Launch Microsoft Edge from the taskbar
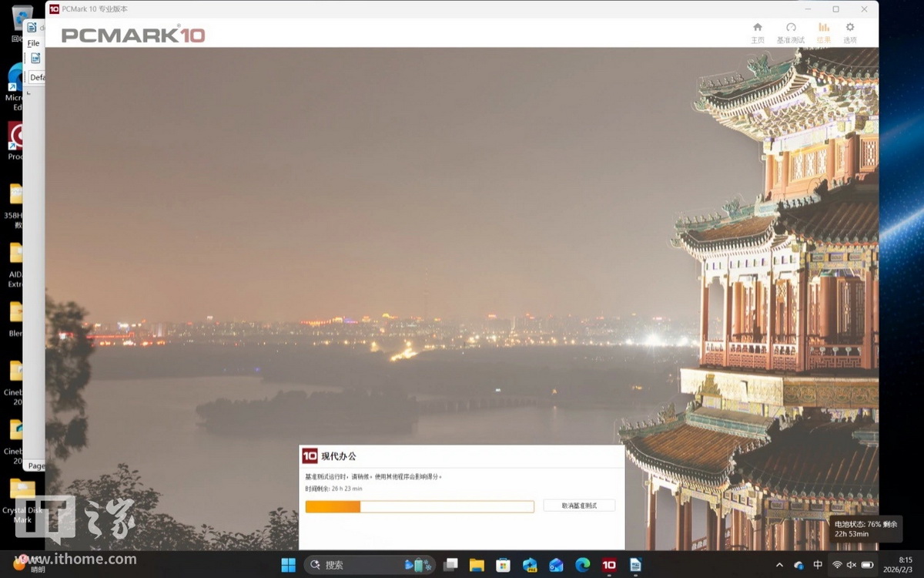 pos(583,564)
